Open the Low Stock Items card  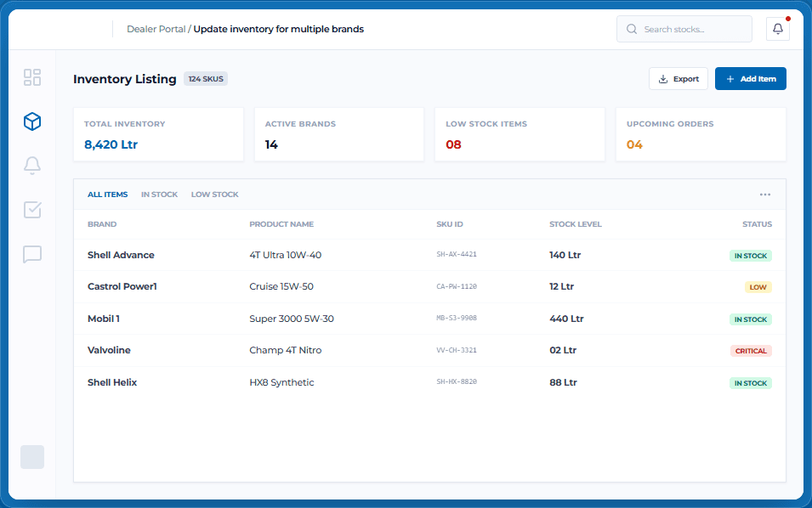coord(520,134)
